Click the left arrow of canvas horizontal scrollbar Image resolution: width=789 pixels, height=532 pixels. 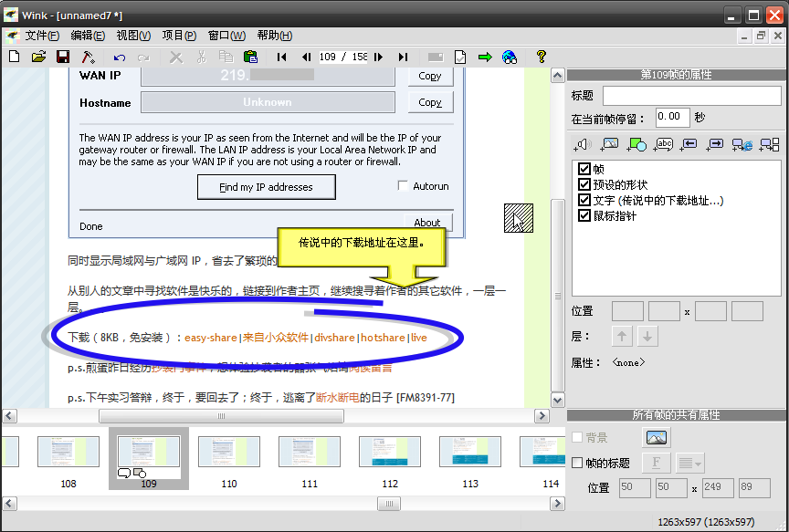coord(9,416)
